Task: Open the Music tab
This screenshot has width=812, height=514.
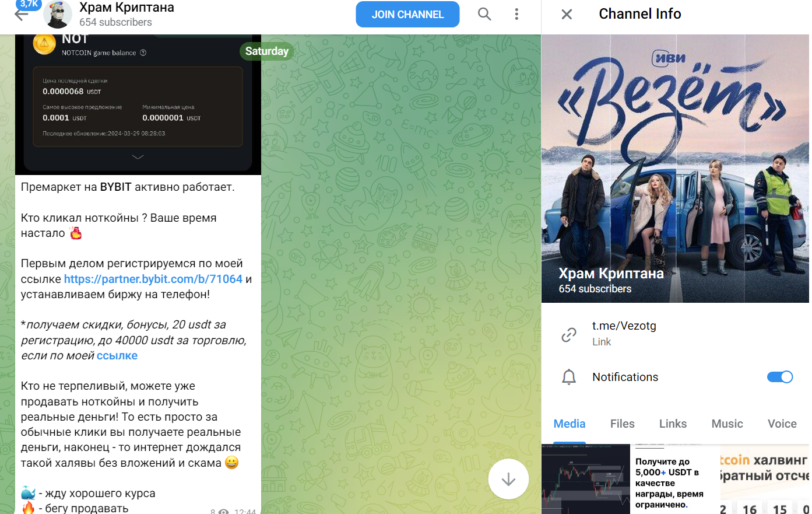Action: click(727, 424)
